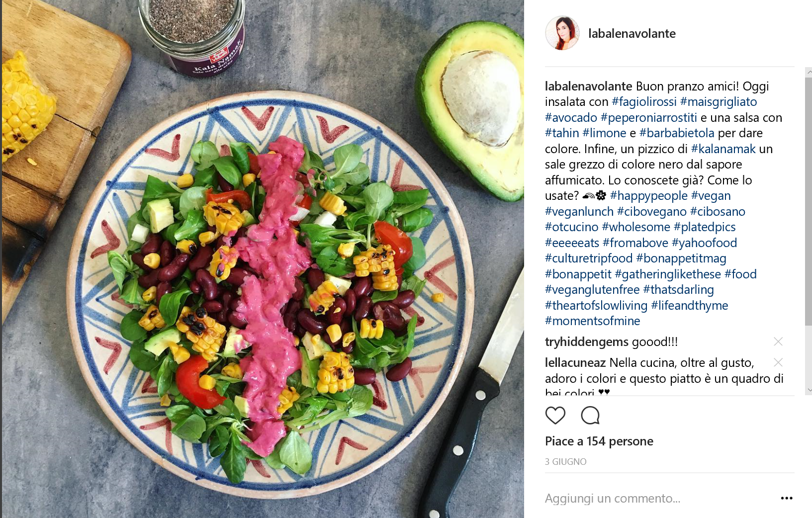Open the #momentsofmine hashtag
Viewport: 812px width, 518px height.
(x=592, y=321)
